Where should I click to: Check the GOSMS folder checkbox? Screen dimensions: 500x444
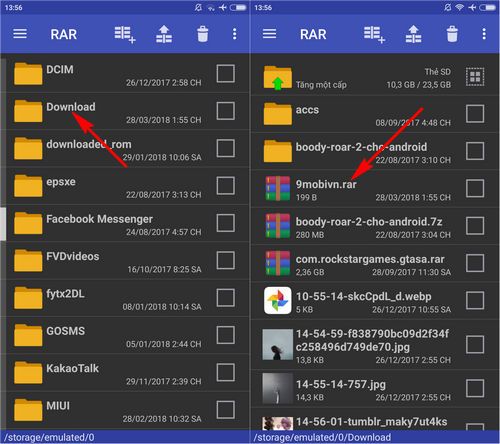point(226,335)
